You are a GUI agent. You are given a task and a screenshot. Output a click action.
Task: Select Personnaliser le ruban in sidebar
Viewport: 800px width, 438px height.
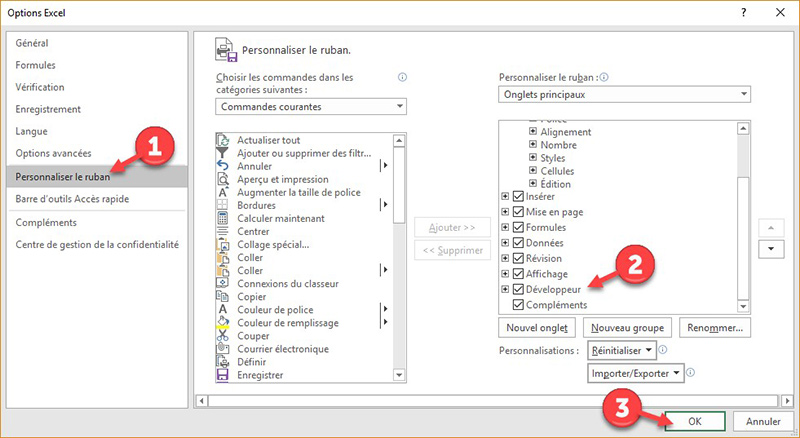(x=97, y=177)
